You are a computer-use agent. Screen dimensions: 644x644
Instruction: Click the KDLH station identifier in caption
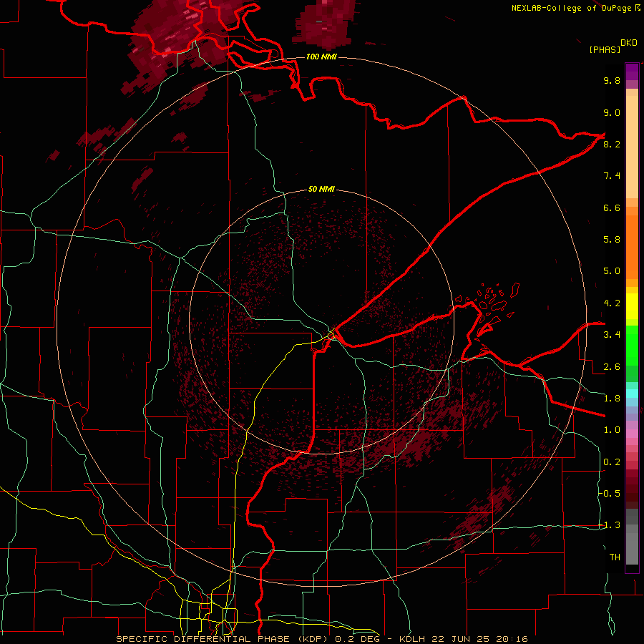tap(412, 639)
